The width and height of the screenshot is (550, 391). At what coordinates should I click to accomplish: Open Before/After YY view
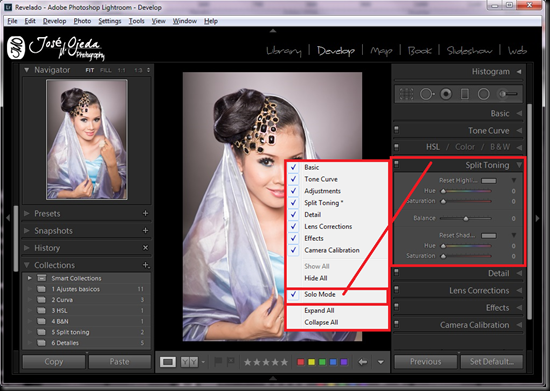pos(189,362)
